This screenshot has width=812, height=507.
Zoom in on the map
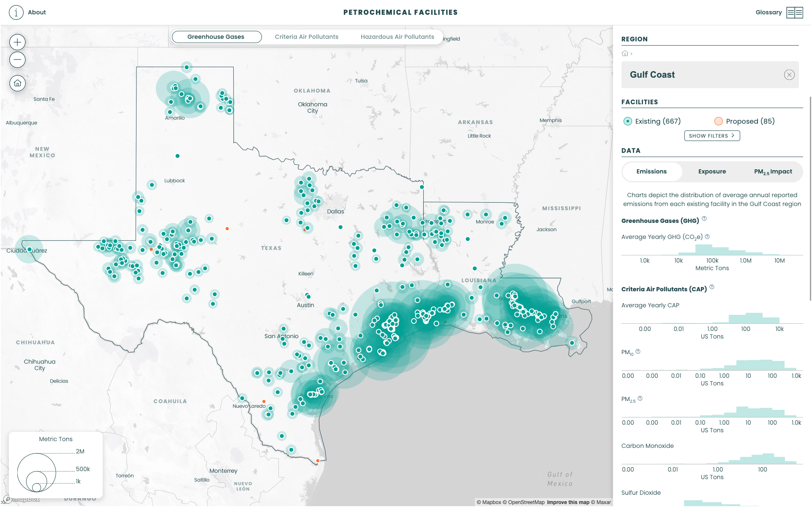coord(17,42)
